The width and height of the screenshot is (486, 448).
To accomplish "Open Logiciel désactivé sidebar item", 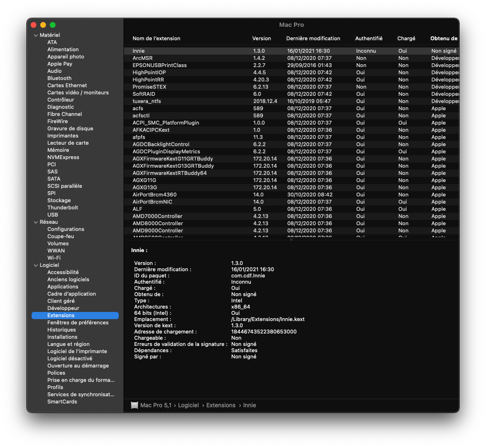I will [70, 358].
